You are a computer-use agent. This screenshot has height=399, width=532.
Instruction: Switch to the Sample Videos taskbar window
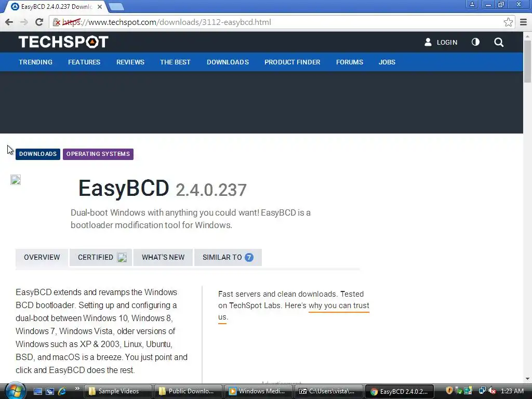pos(118,391)
